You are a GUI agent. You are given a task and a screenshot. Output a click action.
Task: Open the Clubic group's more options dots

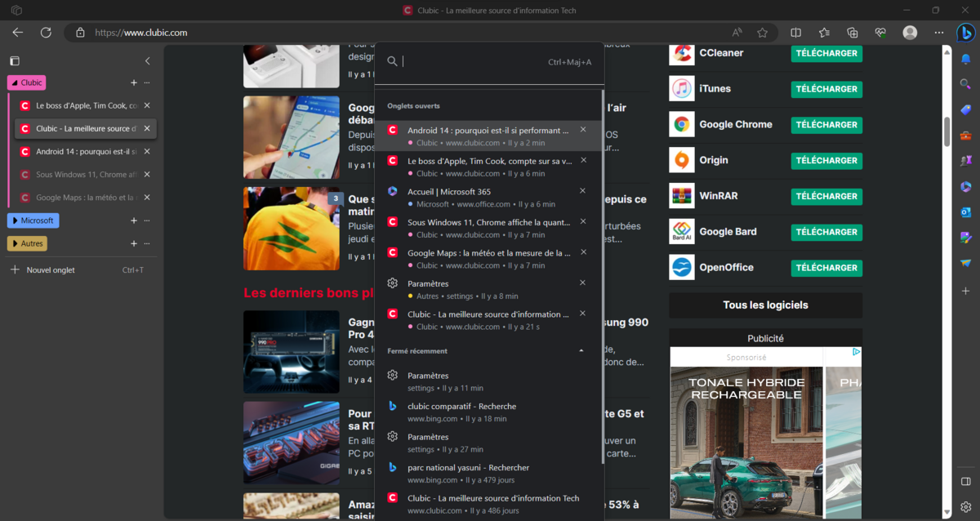tap(147, 82)
